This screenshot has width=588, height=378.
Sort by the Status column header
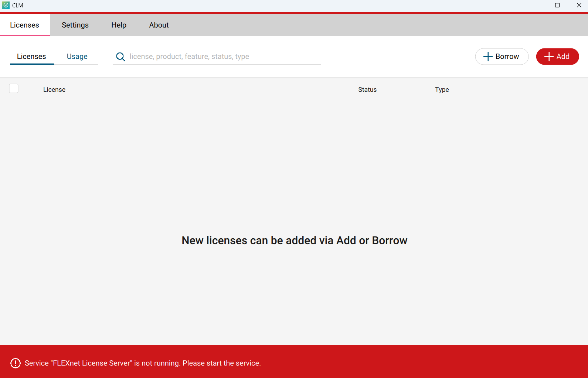point(367,90)
